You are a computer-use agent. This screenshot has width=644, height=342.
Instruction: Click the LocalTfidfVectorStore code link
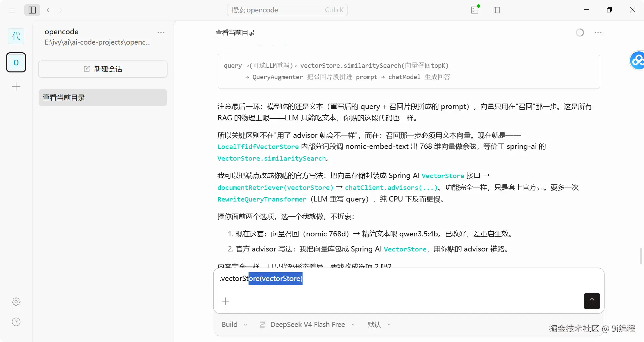258,147
